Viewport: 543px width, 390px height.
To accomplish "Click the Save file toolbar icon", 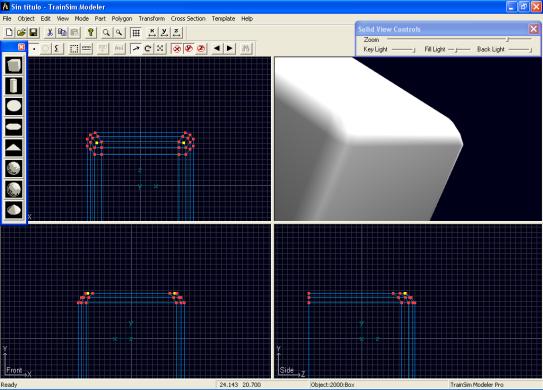I will [33, 33].
